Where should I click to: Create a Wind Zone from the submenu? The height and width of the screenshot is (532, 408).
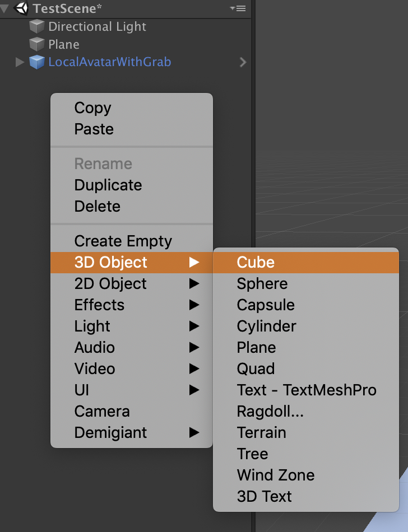click(306, 475)
